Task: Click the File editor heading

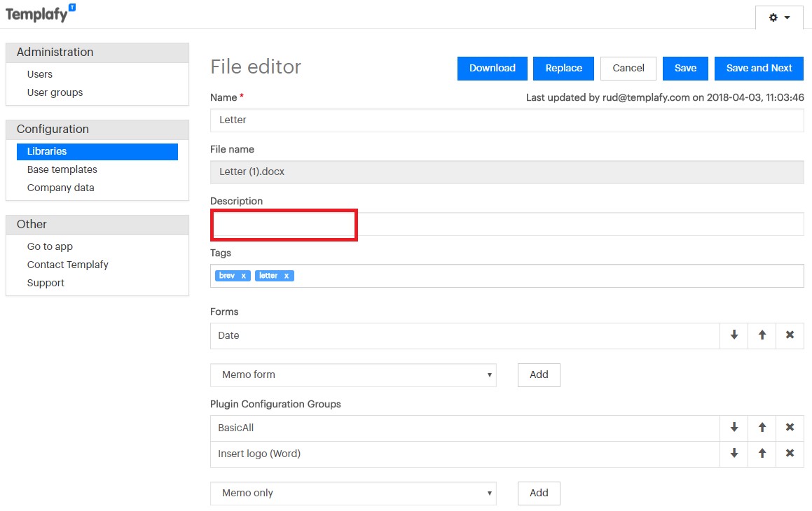Action: point(256,66)
